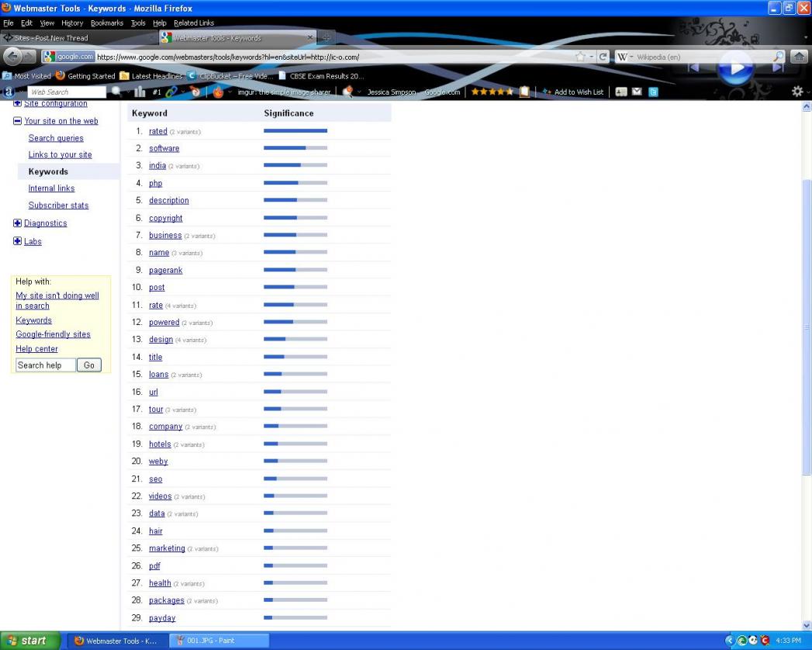812x650 pixels.
Task: Open the 'payday' keyword link
Action: [162, 618]
